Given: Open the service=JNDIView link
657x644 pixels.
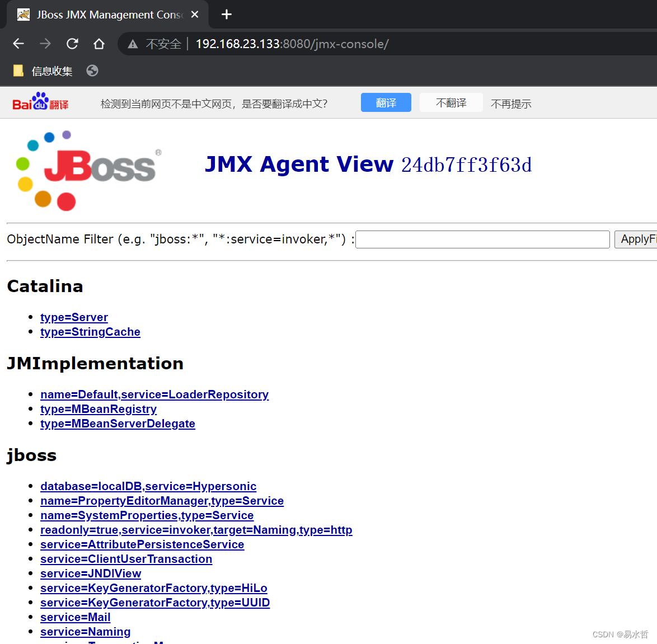Looking at the screenshot, I should 91,574.
